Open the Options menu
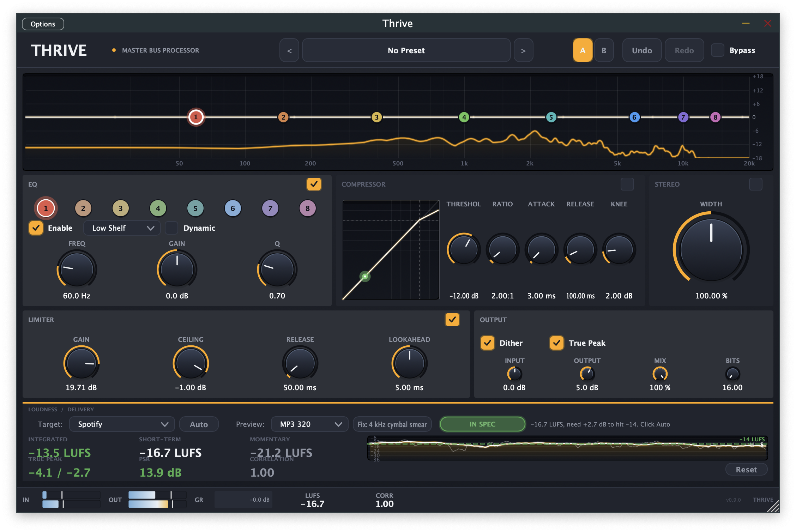The height and width of the screenshot is (532, 796). (43, 24)
